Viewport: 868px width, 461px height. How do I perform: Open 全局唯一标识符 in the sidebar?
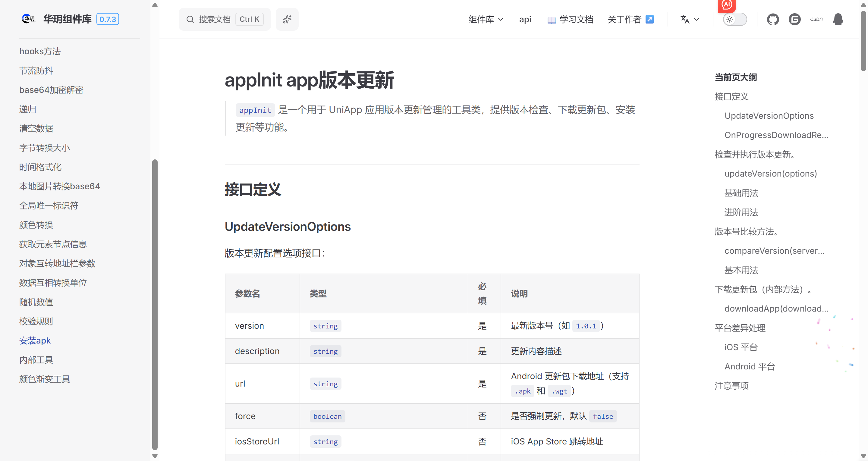(x=49, y=205)
